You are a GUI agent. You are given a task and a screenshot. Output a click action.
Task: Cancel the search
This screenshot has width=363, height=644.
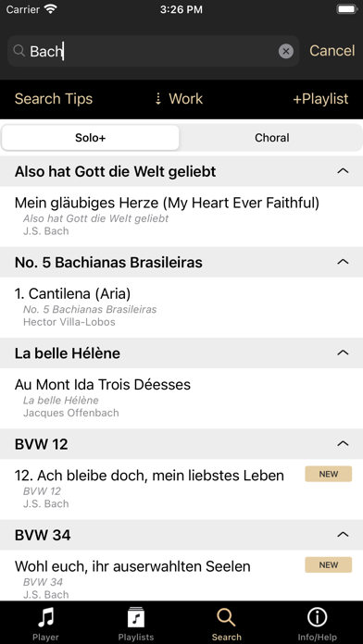tap(332, 51)
